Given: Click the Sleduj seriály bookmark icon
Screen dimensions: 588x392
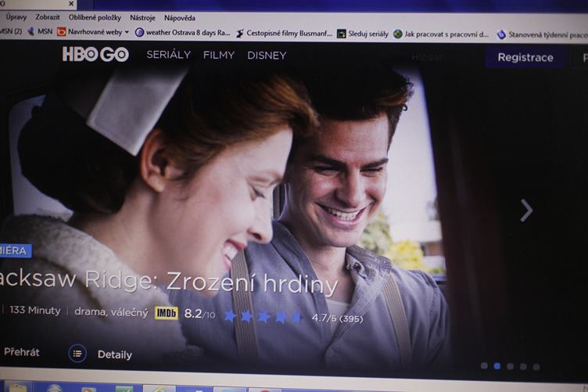Looking at the screenshot, I should [x=341, y=34].
